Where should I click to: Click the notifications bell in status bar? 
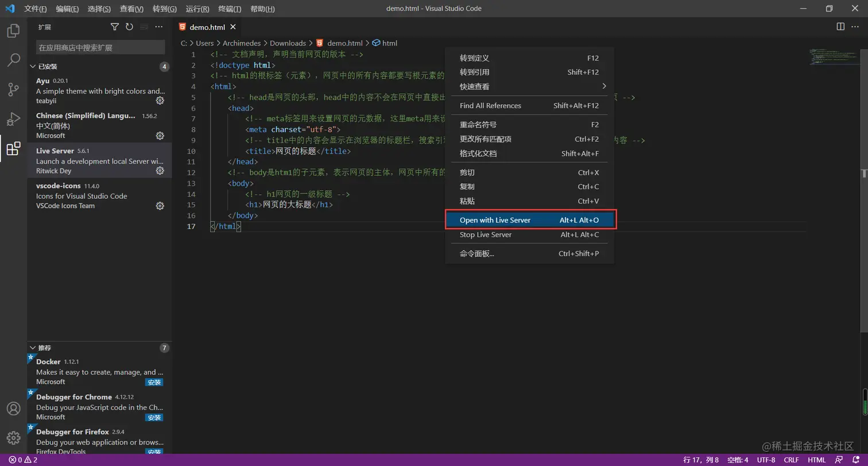855,460
